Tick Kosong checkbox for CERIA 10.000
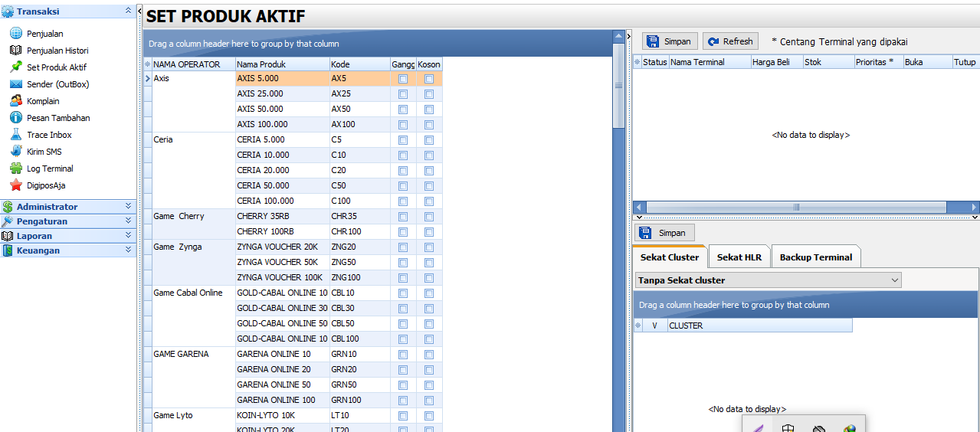Image resolution: width=980 pixels, height=432 pixels. click(x=429, y=155)
